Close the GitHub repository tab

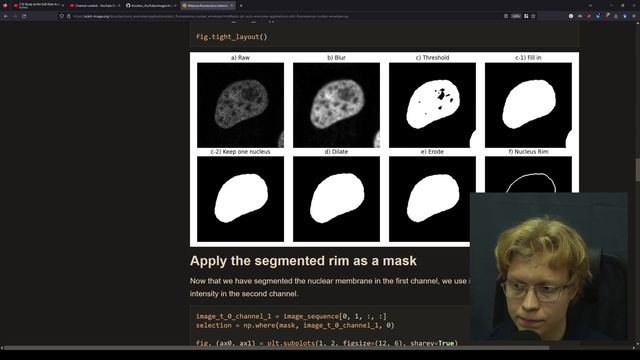(175, 6)
